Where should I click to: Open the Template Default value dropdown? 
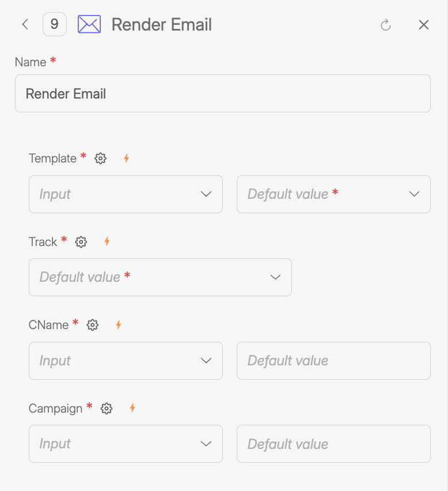333,194
